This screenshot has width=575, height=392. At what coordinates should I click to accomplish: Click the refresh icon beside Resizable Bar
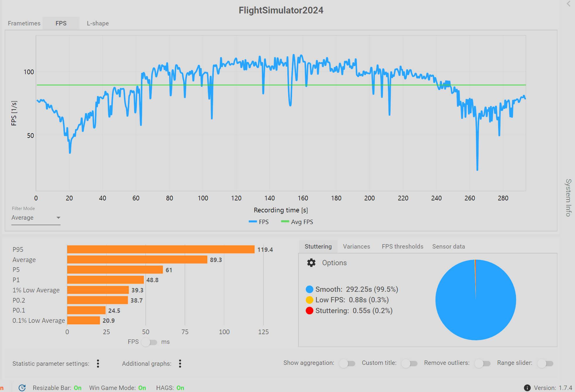click(x=22, y=388)
